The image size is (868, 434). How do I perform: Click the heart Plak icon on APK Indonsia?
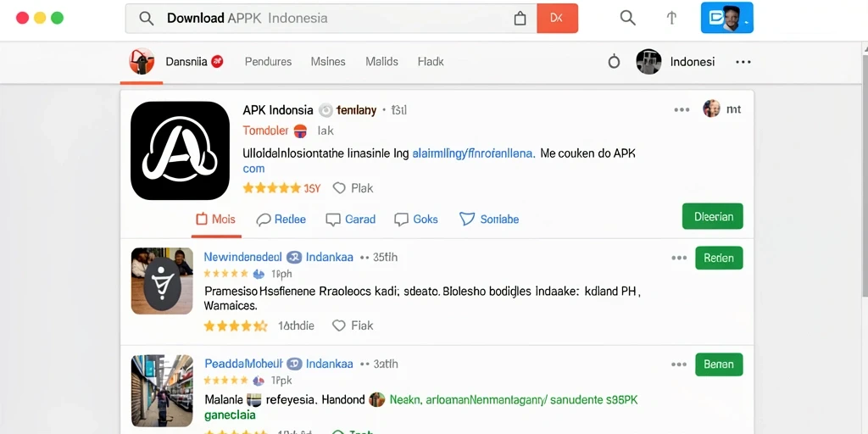pos(339,188)
